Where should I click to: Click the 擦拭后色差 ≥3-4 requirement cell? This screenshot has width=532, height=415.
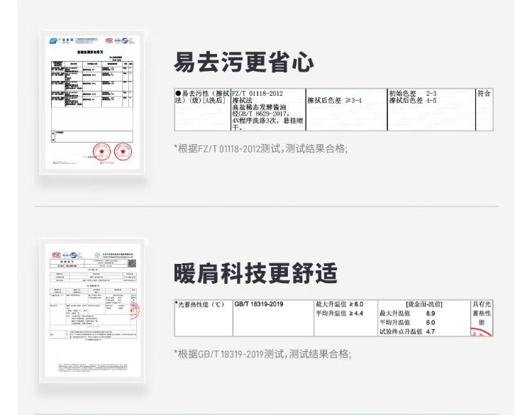tap(335, 101)
